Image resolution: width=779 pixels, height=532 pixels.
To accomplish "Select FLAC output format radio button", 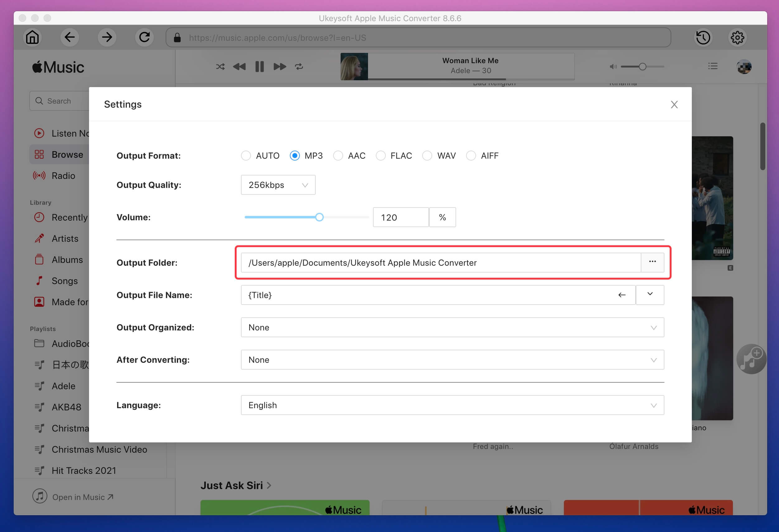I will [381, 156].
